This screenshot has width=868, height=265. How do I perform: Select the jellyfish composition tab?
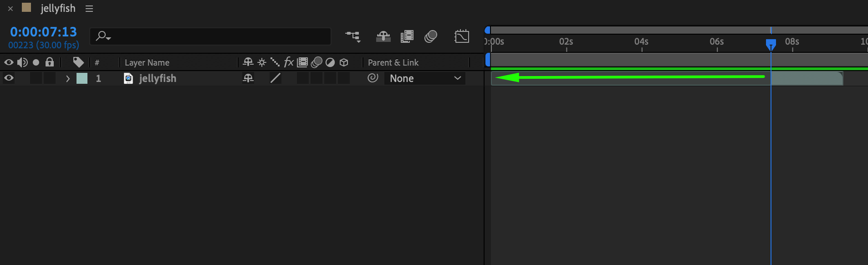(58, 9)
